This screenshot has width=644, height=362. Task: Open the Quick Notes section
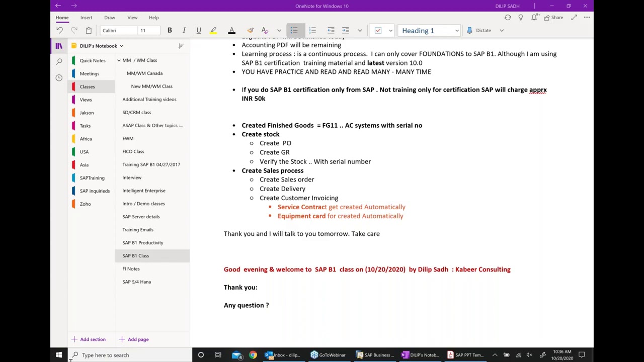click(x=93, y=60)
